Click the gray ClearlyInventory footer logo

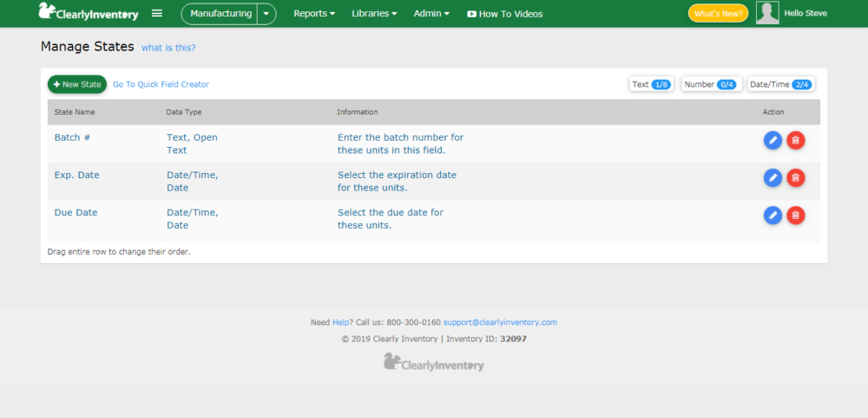click(433, 362)
